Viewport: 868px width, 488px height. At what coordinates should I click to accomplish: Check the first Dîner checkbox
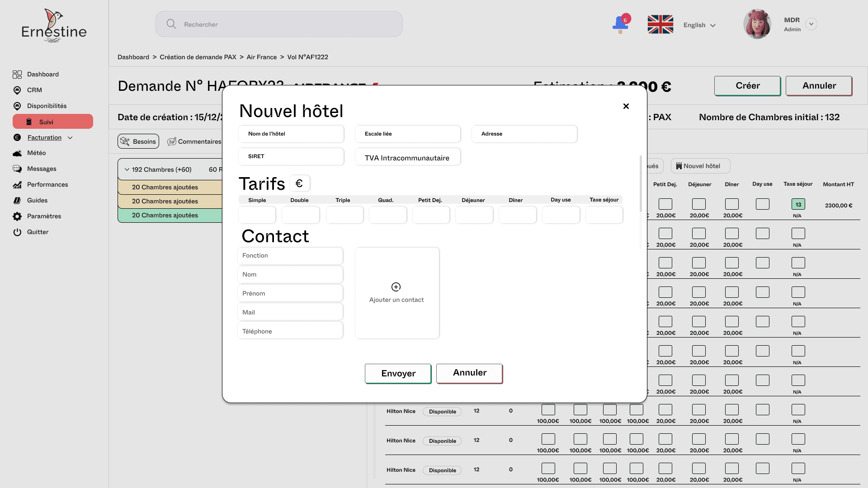[x=731, y=204]
